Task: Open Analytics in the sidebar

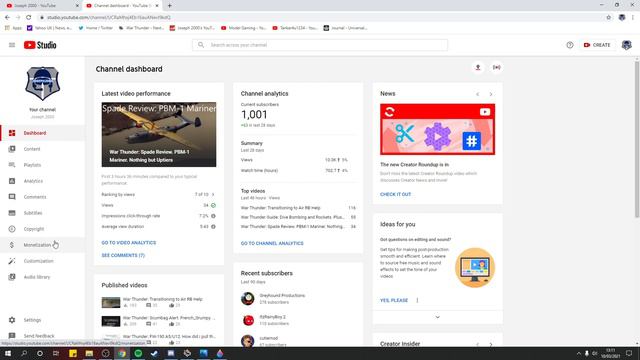Action: [x=42, y=181]
